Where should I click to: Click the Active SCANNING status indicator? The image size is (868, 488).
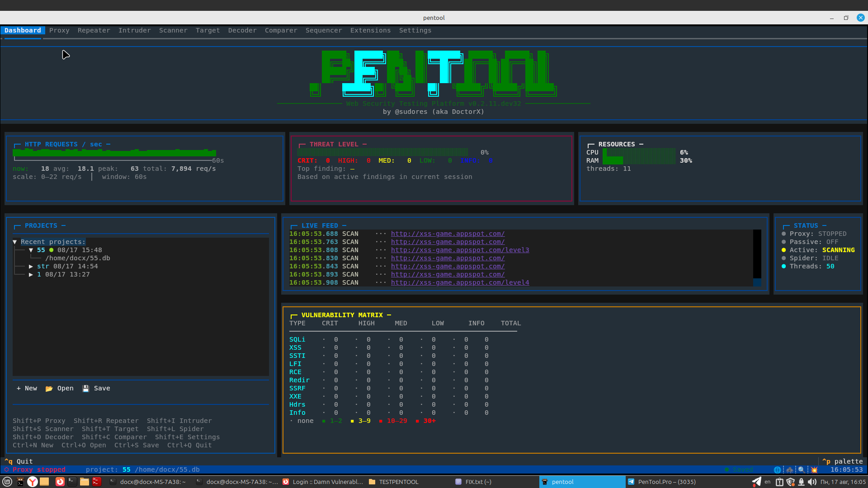tap(818, 250)
